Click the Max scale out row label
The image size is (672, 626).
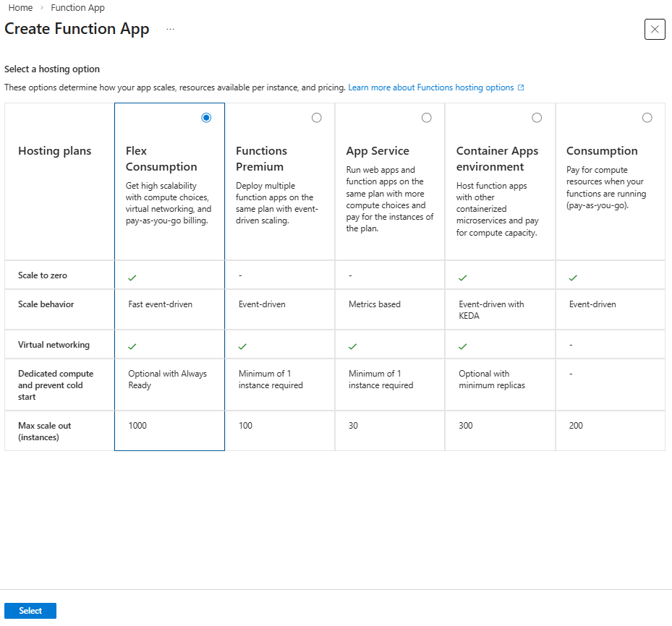click(43, 430)
